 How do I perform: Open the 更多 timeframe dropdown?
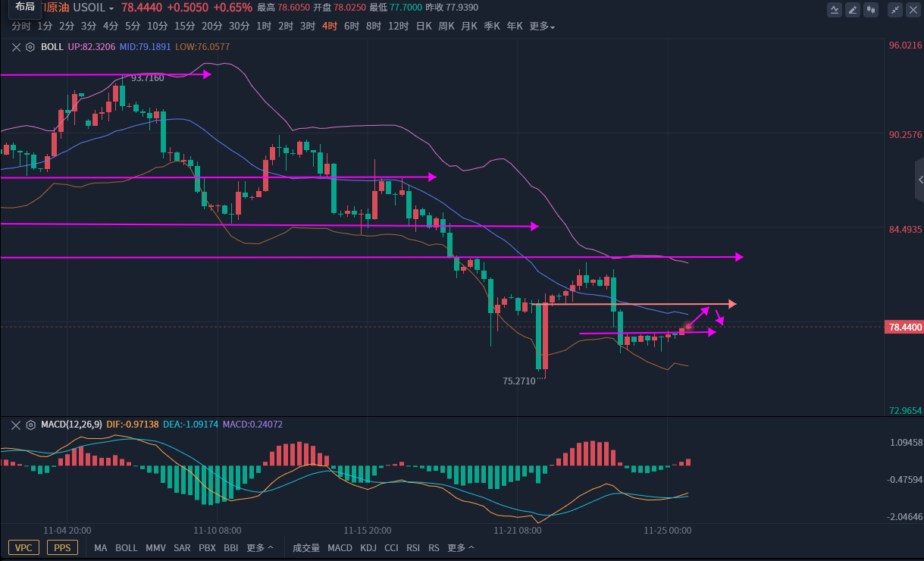[x=542, y=26]
